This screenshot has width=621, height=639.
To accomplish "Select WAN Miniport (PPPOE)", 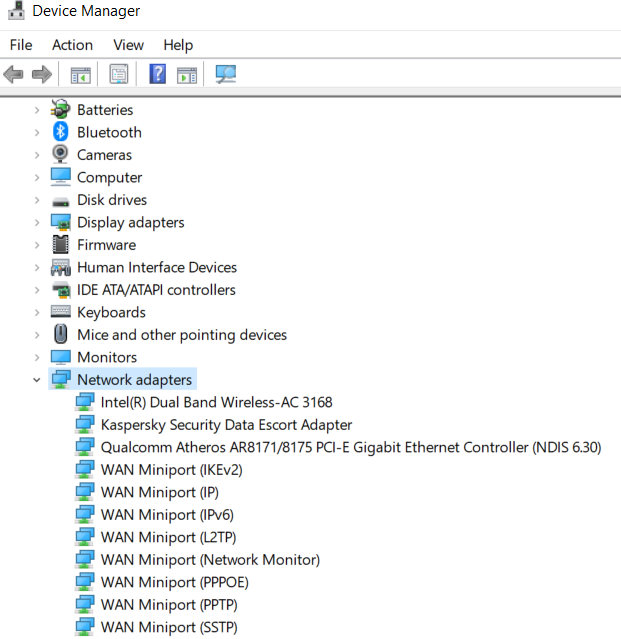I will [x=174, y=582].
